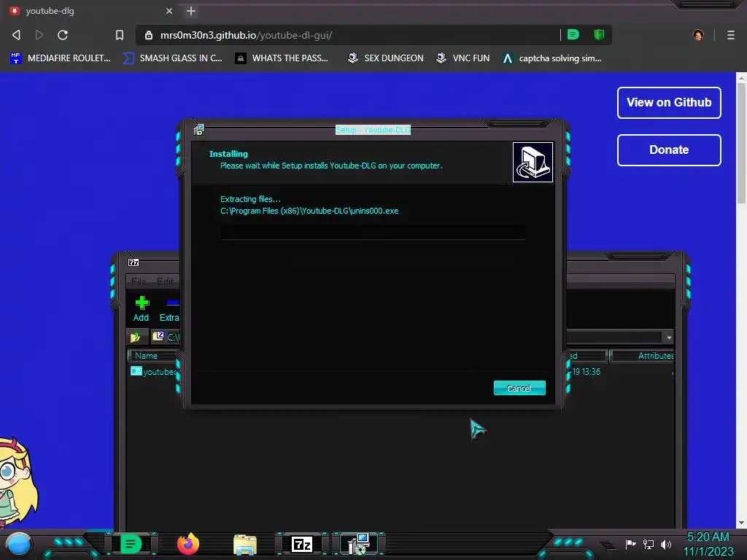Switch to the youtube-dlg tab
Screen dimensions: 747x560
(x=90, y=11)
